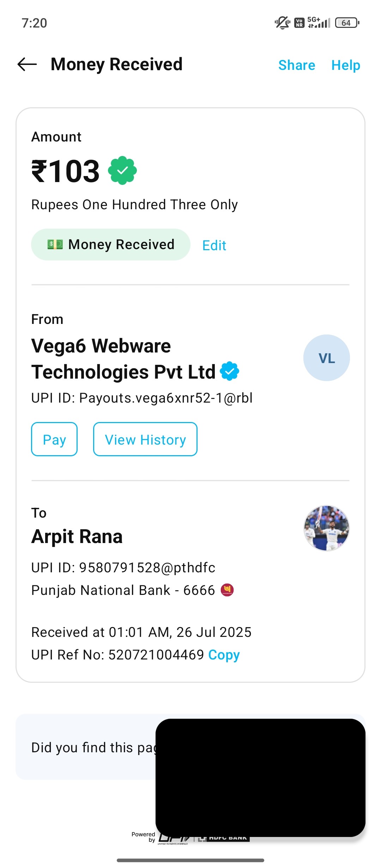Tap the green verified checkmark beside ₹103
This screenshot has height=868, width=381.
[122, 171]
